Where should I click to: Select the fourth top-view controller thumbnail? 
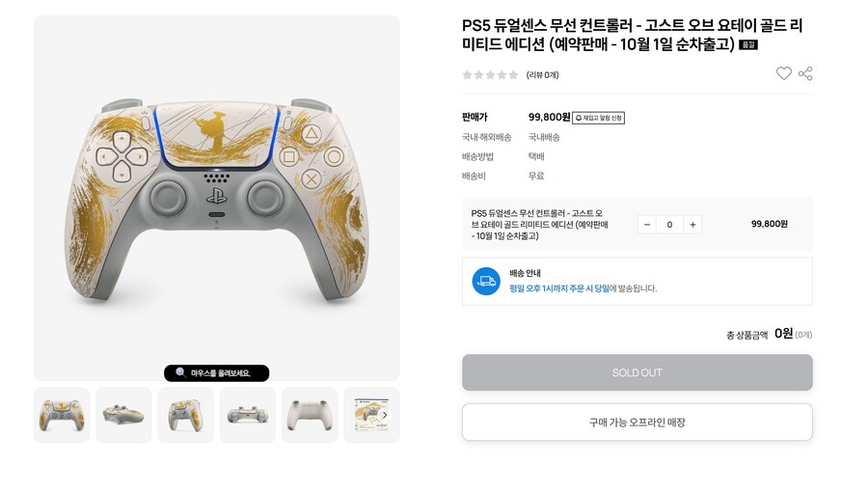248,416
